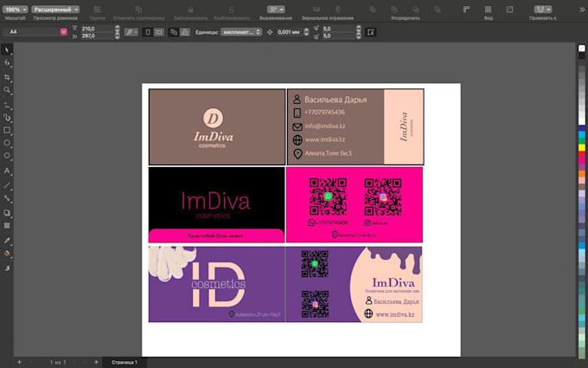Select the Ellipse tool
This screenshot has height=368, width=588.
pos(7,143)
